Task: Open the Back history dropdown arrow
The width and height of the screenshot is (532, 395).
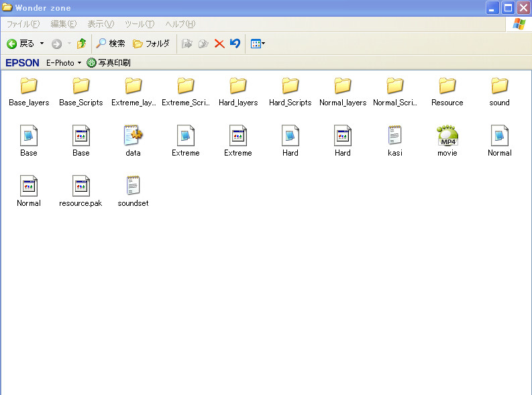Action: [42, 44]
